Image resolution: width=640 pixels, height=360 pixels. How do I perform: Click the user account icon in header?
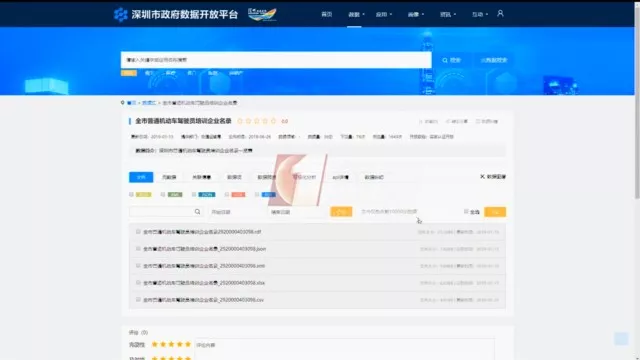[x=500, y=13]
